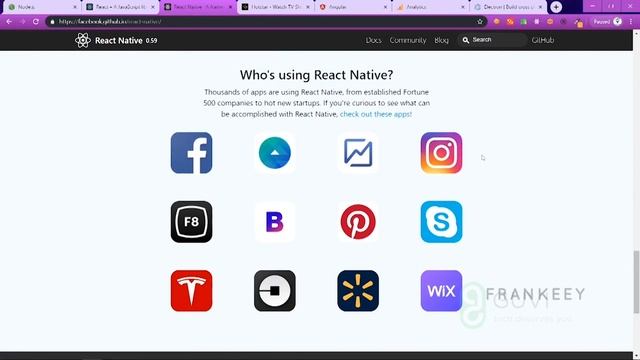This screenshot has width=640, height=360.
Task: Switch to the Angular browser tab
Action: coord(353,7)
